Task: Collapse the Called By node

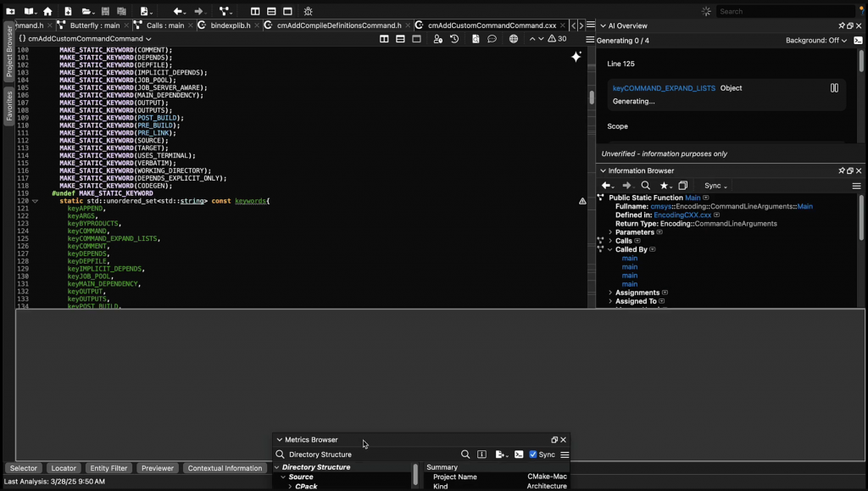Action: click(x=610, y=249)
